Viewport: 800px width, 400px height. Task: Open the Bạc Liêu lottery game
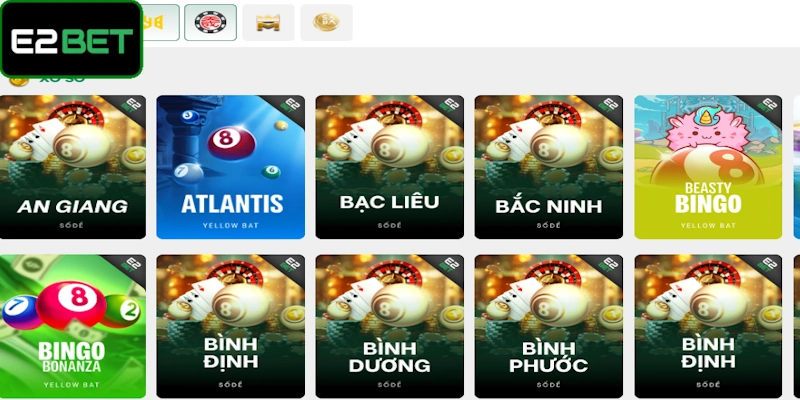[390, 167]
